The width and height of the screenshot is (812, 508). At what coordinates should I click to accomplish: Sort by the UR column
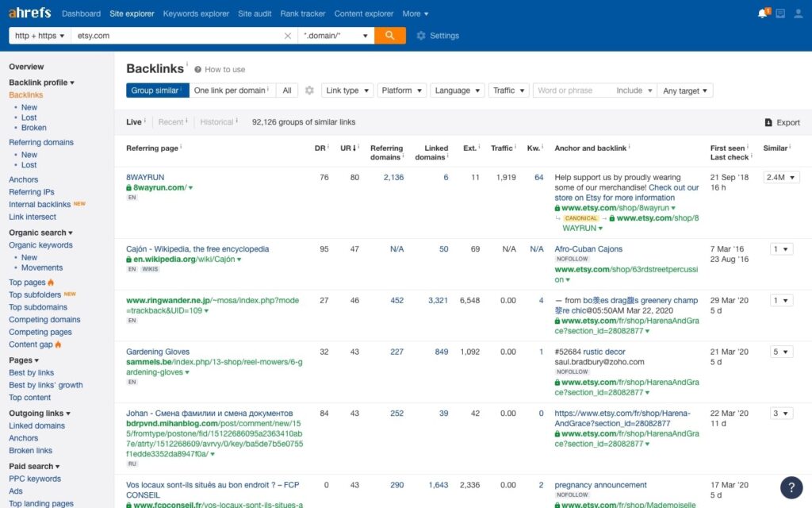tap(348, 148)
